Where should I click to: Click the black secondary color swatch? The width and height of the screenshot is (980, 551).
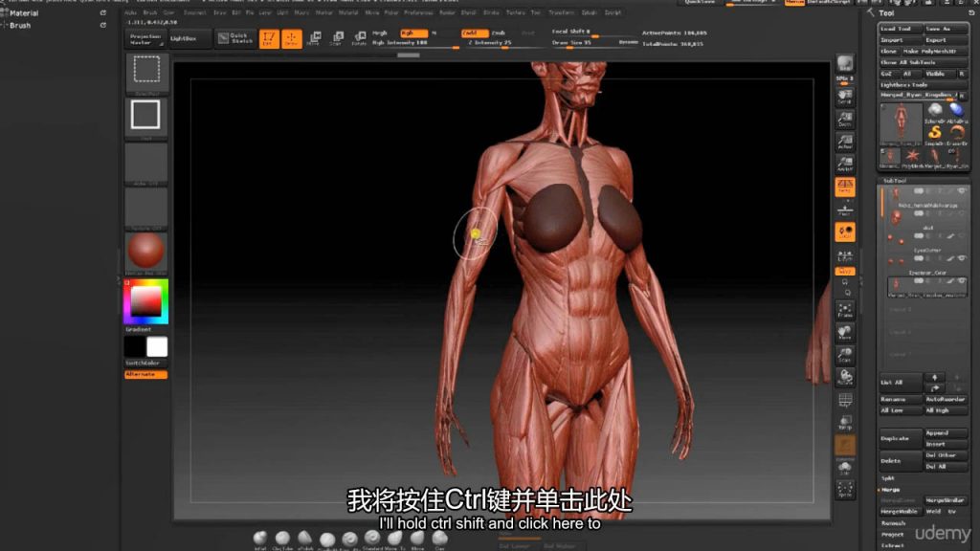pos(135,346)
